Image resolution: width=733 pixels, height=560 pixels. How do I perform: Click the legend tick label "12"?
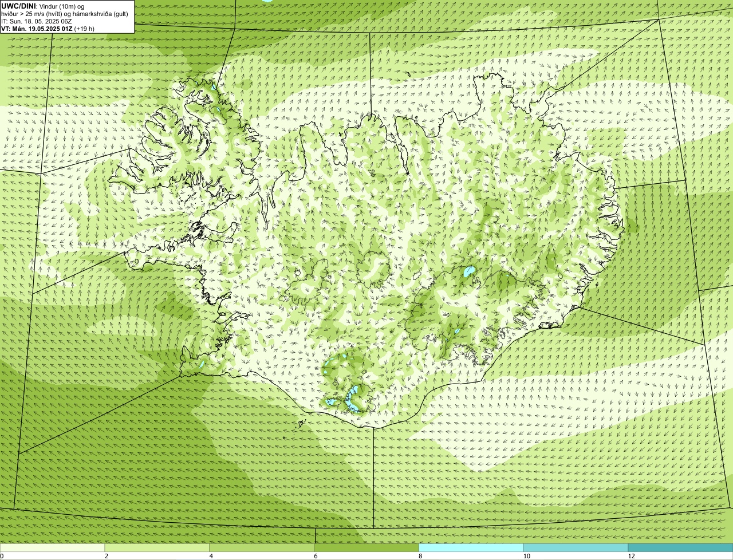pyautogui.click(x=630, y=556)
